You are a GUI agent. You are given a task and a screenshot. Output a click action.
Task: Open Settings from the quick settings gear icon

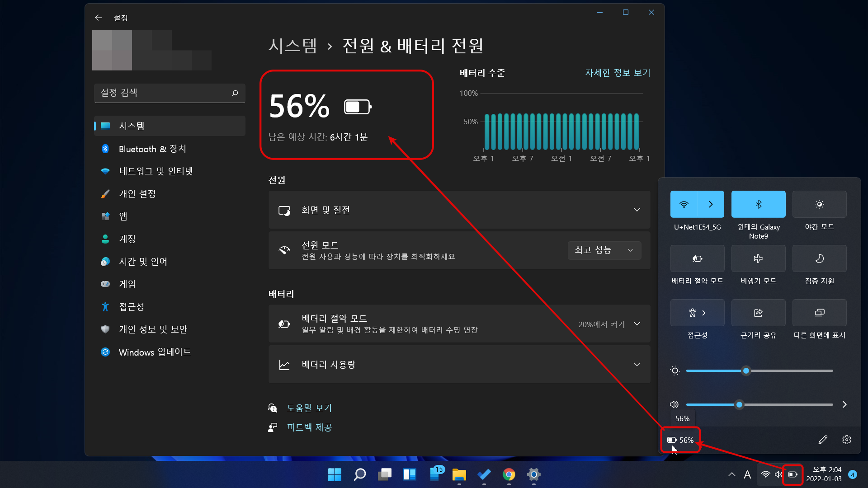click(x=847, y=439)
